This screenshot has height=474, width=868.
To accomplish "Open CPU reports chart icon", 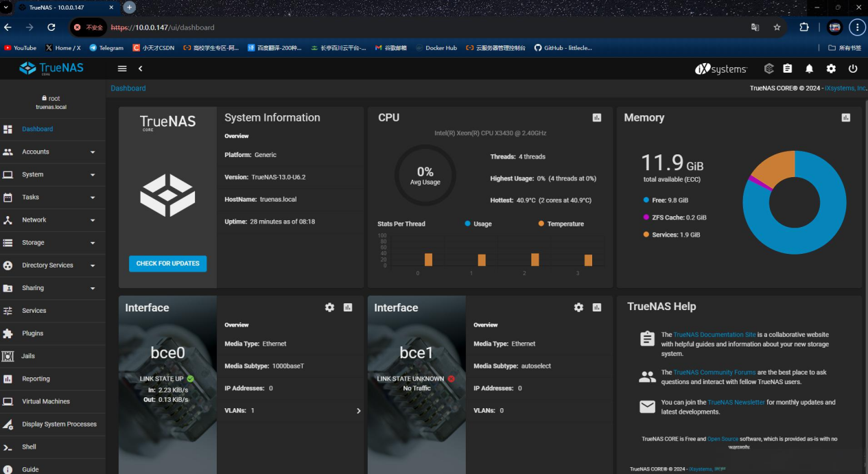I will pos(597,118).
